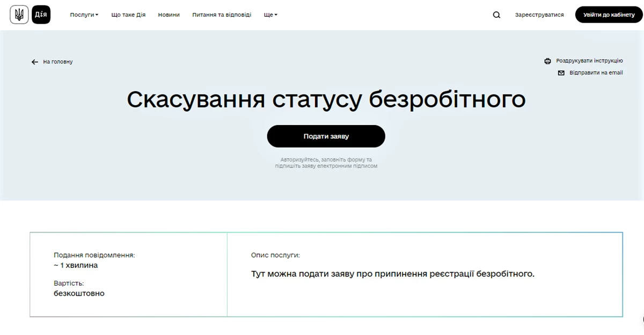This screenshot has width=644, height=335.
Task: Open the search magnifier icon
Action: coord(496,15)
